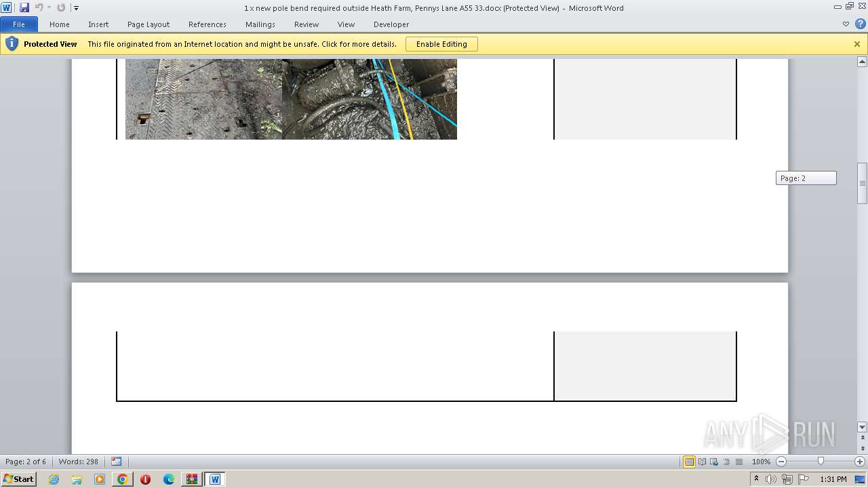Select Print Layout view
The height and width of the screenshot is (488, 868).
689,462
